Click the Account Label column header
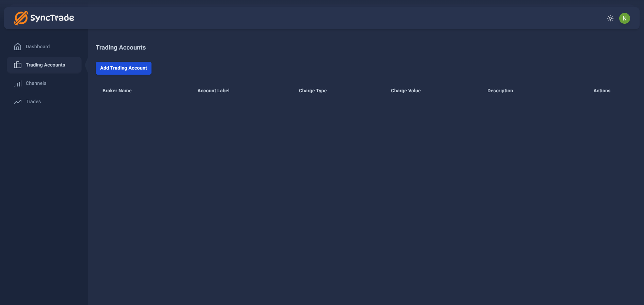644x305 pixels. [213, 91]
